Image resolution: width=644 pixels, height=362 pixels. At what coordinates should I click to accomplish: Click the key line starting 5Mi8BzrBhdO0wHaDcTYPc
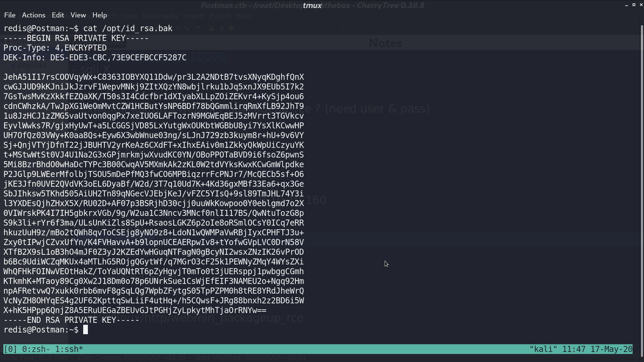[x=154, y=165]
